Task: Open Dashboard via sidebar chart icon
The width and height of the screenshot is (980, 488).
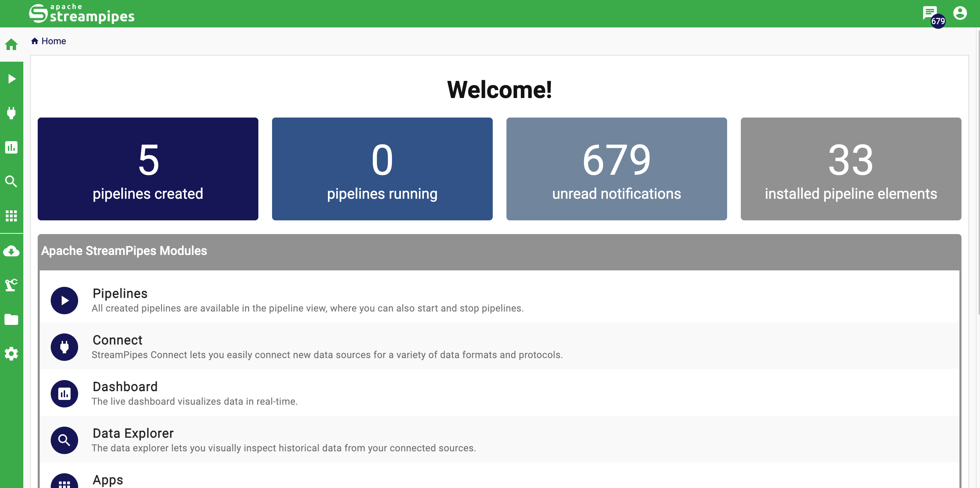Action: click(11, 147)
